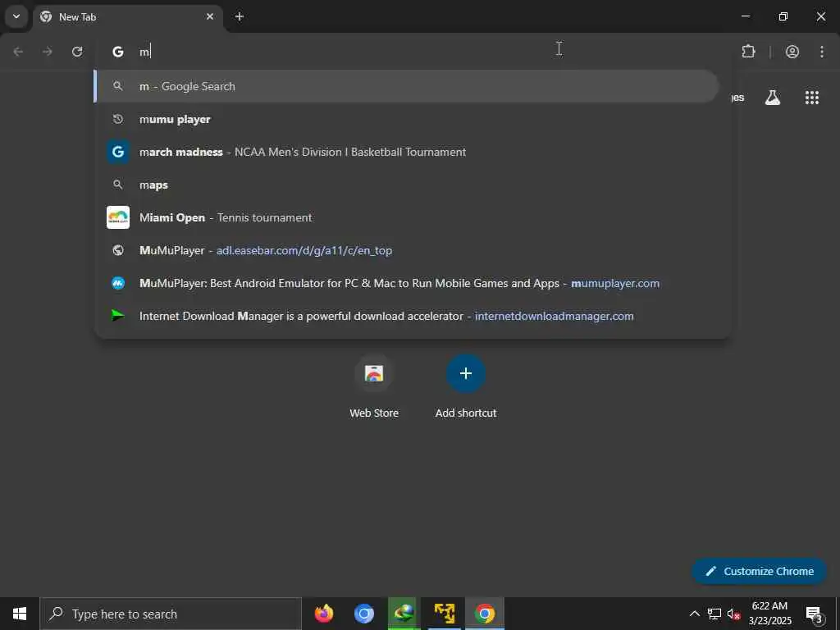Click the browser Back arrow button
Screen dimensions: 840x630
tap(18, 52)
